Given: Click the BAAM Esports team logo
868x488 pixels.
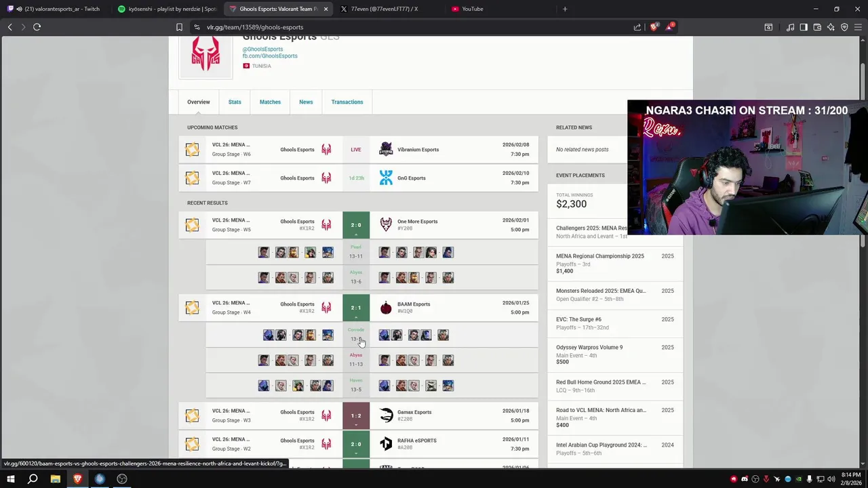Looking at the screenshot, I should click(386, 308).
